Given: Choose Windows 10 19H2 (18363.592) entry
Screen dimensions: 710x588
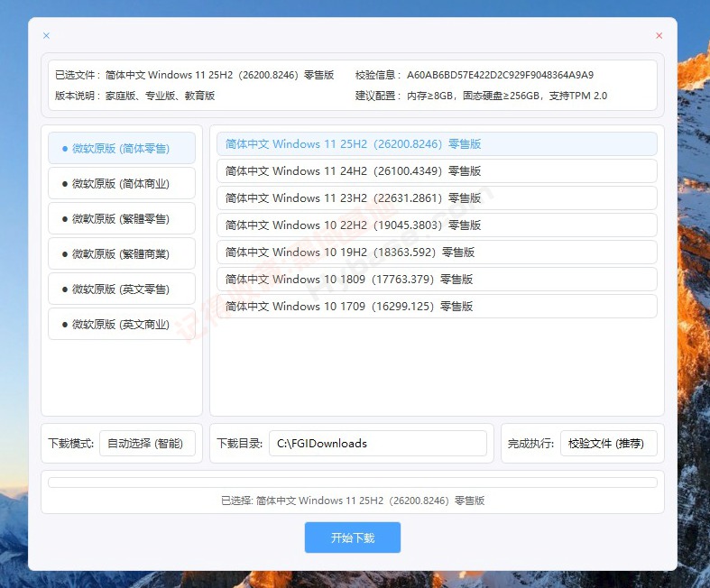Looking at the screenshot, I should (437, 253).
